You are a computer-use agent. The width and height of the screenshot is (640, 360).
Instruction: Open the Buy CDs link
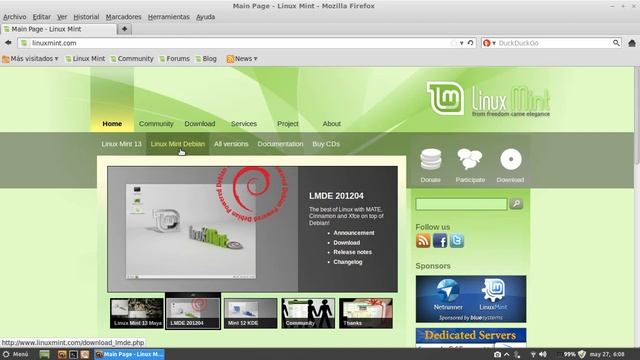[x=326, y=144]
